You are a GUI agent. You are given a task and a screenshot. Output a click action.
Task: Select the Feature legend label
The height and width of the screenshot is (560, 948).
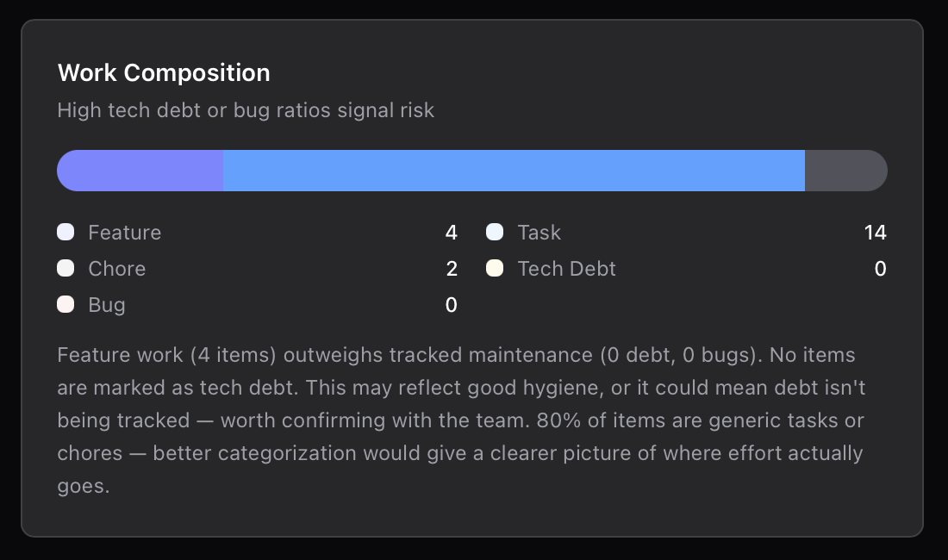124,233
